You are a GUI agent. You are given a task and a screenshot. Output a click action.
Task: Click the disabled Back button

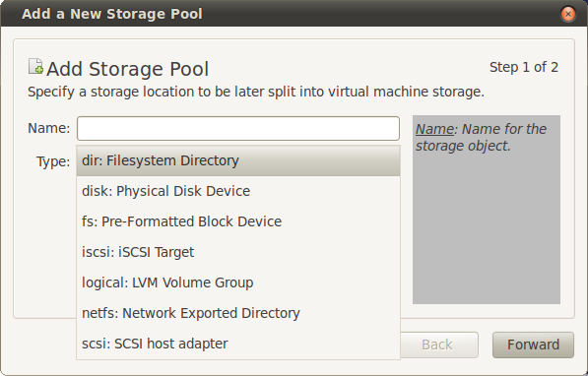(437, 345)
